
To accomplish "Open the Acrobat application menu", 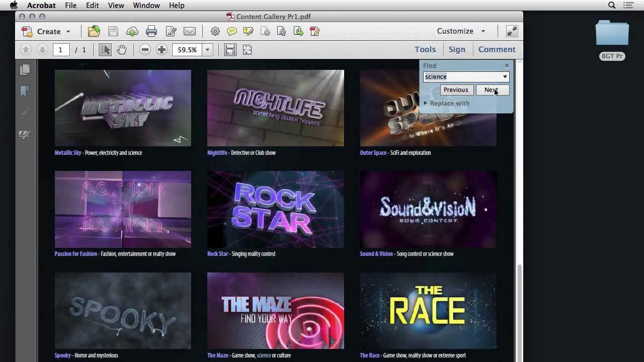I will [41, 5].
